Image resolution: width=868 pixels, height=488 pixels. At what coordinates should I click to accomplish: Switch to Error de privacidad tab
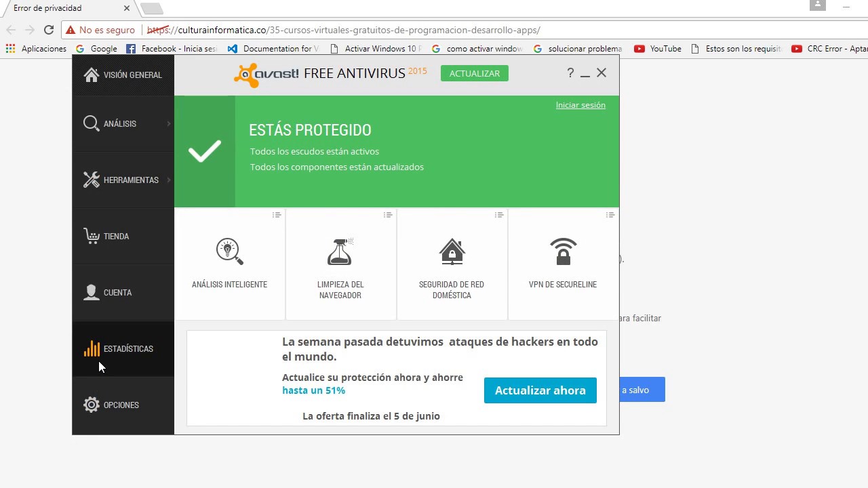68,8
